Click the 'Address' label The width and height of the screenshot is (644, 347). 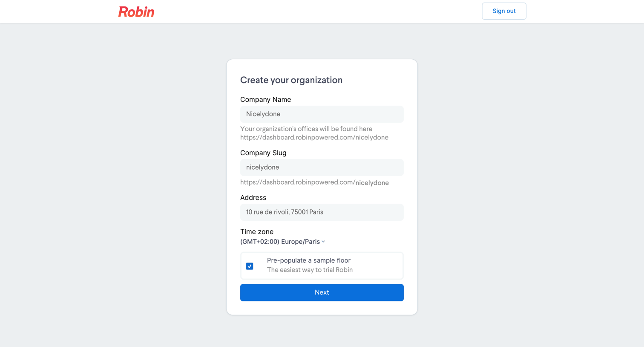point(253,198)
